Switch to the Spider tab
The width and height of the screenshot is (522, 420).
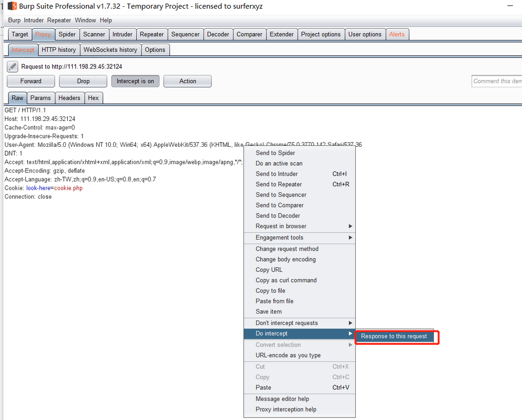point(67,34)
